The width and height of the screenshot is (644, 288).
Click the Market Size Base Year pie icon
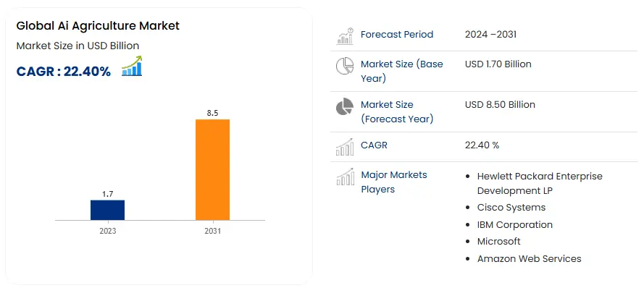coord(345,66)
